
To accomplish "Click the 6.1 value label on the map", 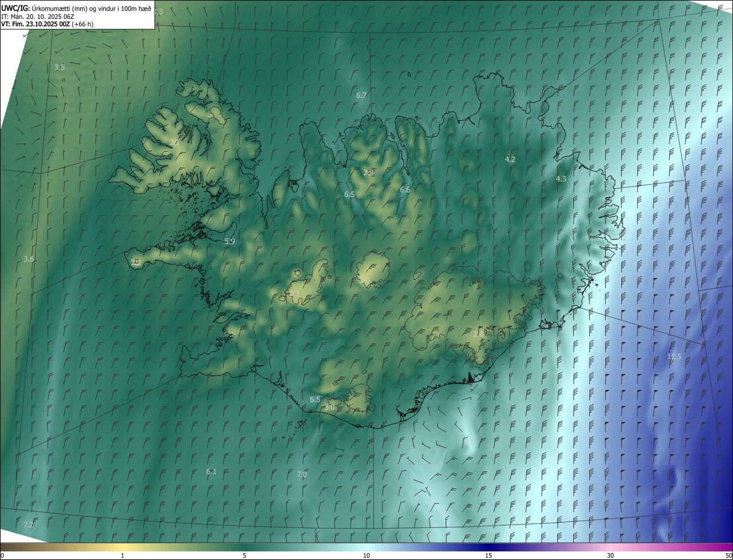I will pyautogui.click(x=211, y=471).
